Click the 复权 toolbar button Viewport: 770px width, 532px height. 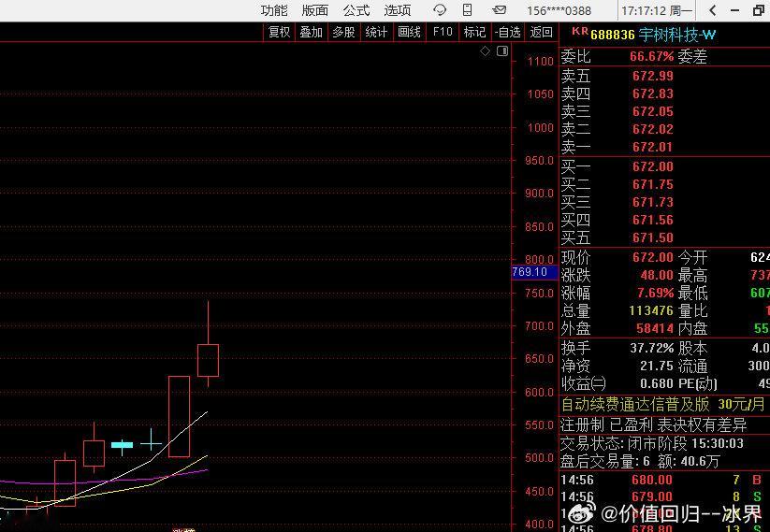coord(279,33)
